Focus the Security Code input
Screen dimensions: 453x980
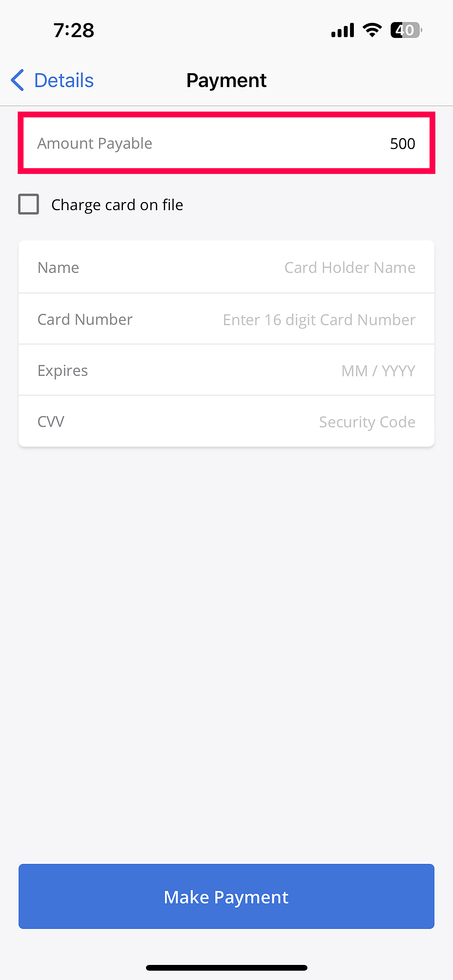(x=367, y=422)
